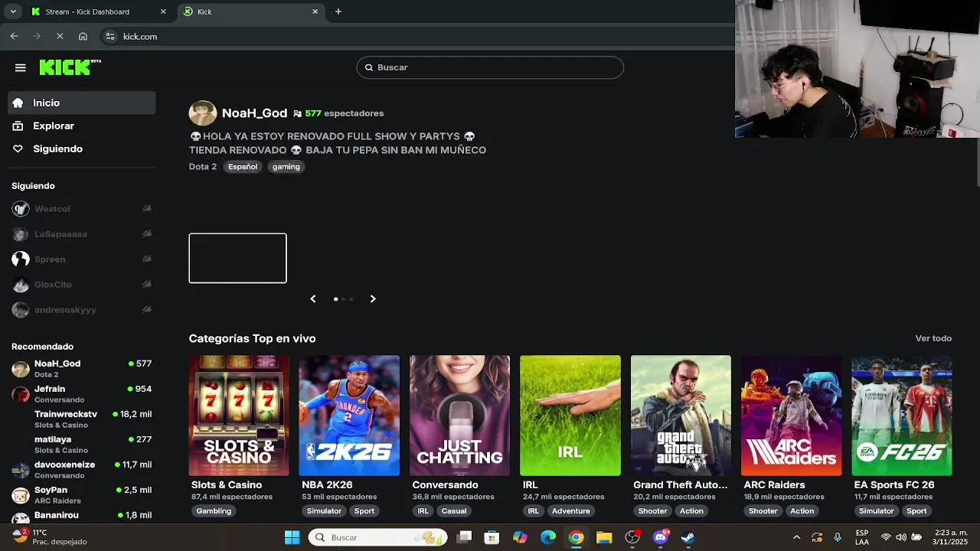This screenshot has width=980, height=551.
Task: Click Ver todo for top categories
Action: (x=933, y=338)
